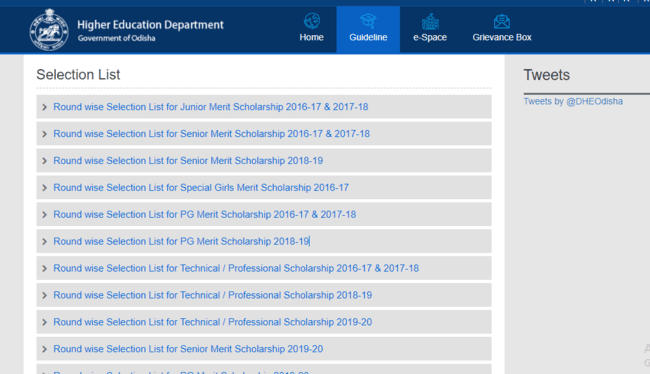Click the Odisha government emblem logo
Viewport: 650px width, 374px height.
[x=49, y=30]
